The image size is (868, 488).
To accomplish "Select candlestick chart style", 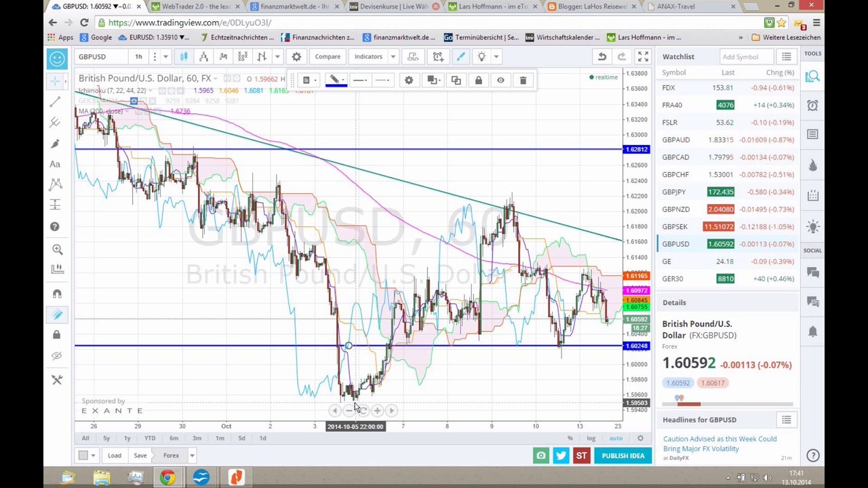I will pos(184,56).
